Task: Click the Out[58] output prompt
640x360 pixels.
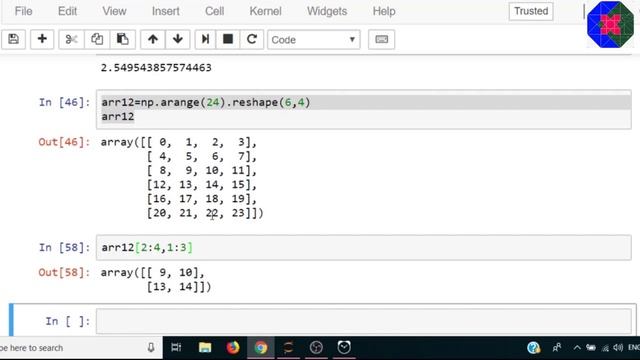Action: (x=64, y=272)
